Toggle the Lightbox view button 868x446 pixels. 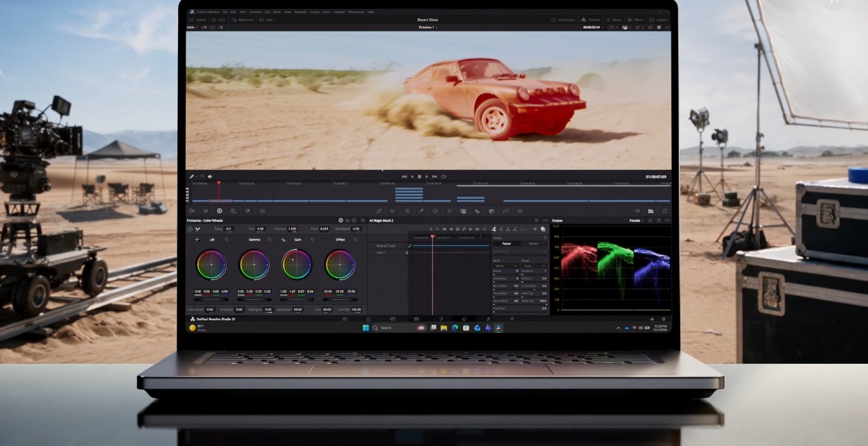click(659, 20)
